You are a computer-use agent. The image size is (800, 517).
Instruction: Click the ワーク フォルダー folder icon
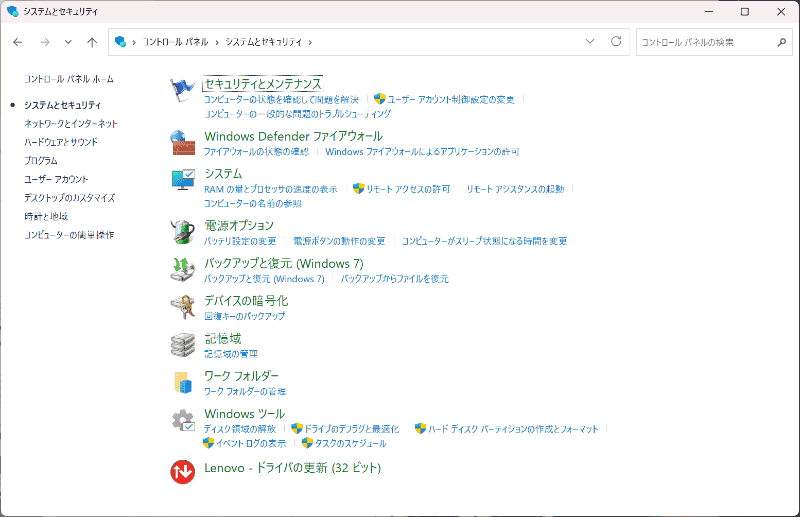[183, 383]
